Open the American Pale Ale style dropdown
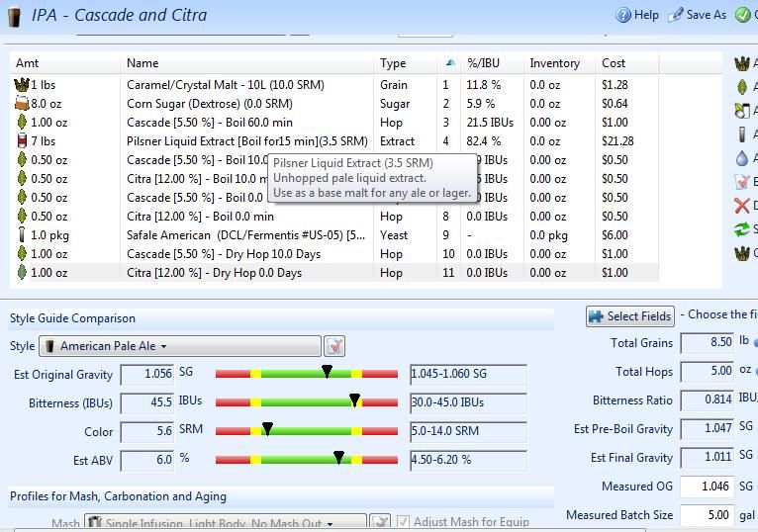Viewport: 758px width, 532px height. pyautogui.click(x=179, y=346)
